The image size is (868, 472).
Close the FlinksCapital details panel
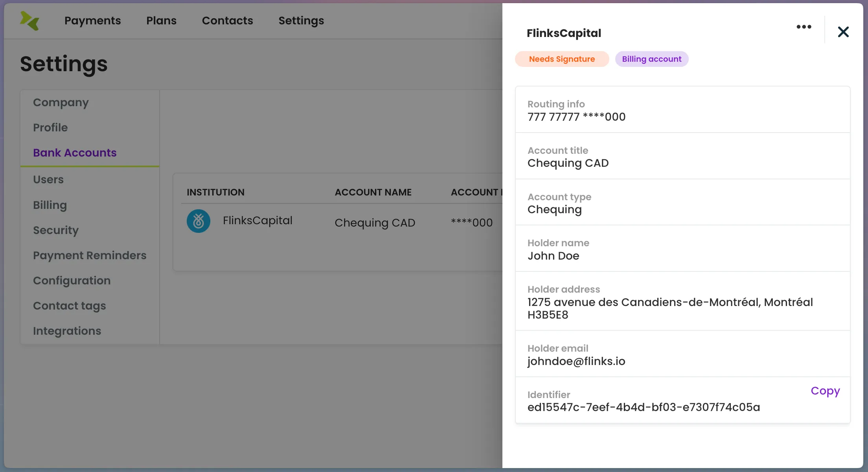pyautogui.click(x=843, y=32)
